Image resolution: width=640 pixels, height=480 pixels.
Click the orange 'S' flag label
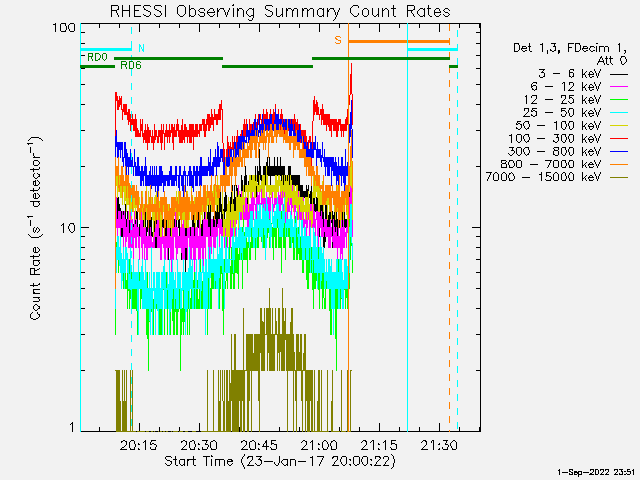click(x=338, y=40)
